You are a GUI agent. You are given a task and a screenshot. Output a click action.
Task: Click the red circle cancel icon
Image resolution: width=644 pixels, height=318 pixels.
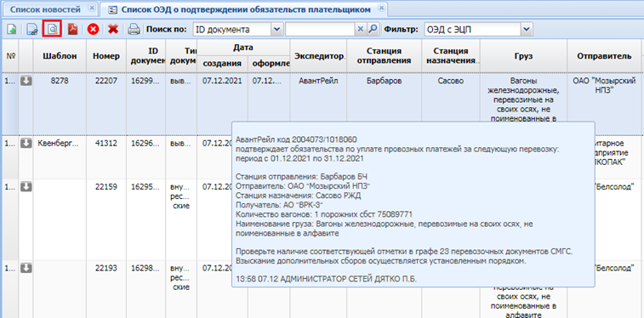pyautogui.click(x=94, y=29)
